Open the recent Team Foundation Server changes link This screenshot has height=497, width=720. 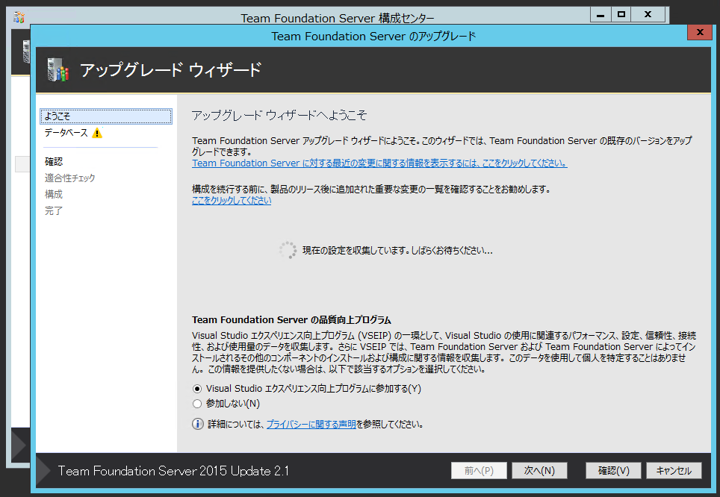pyautogui.click(x=379, y=163)
